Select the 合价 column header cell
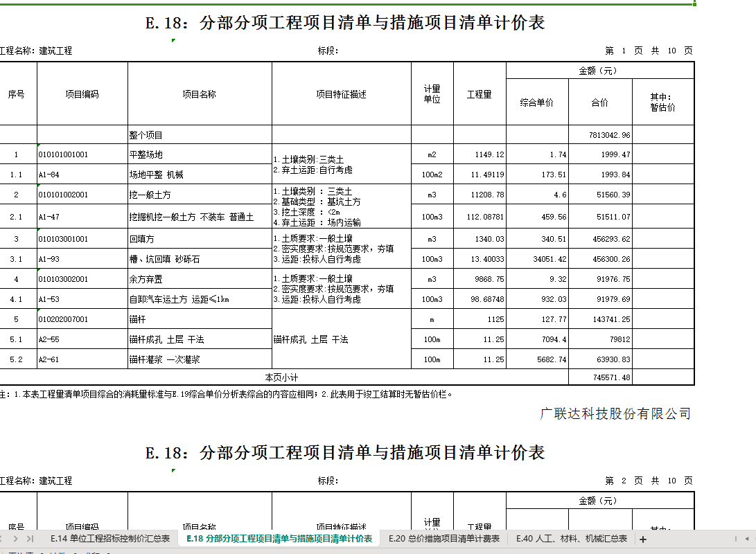This screenshot has width=756, height=554. [x=600, y=102]
